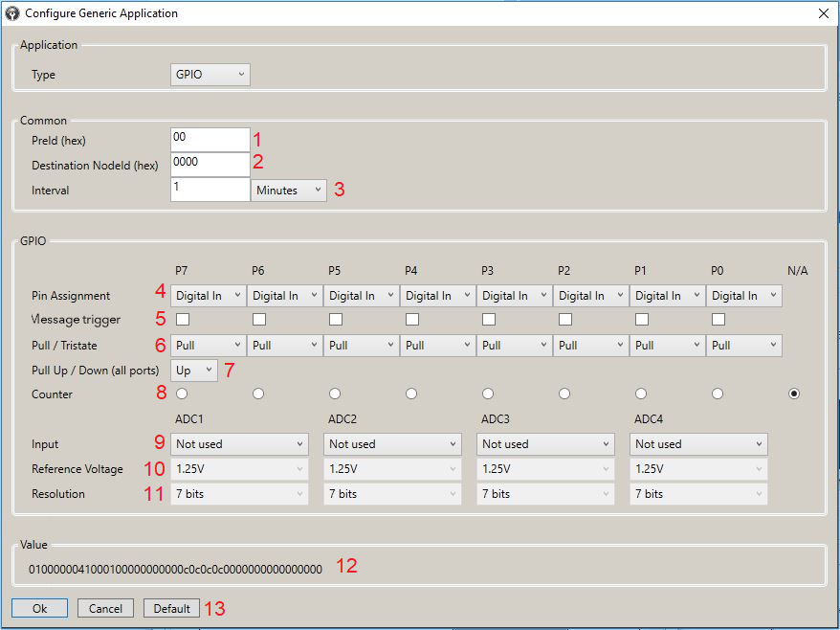Select the Counter radio button for P2
The height and width of the screenshot is (630, 840).
564,394
